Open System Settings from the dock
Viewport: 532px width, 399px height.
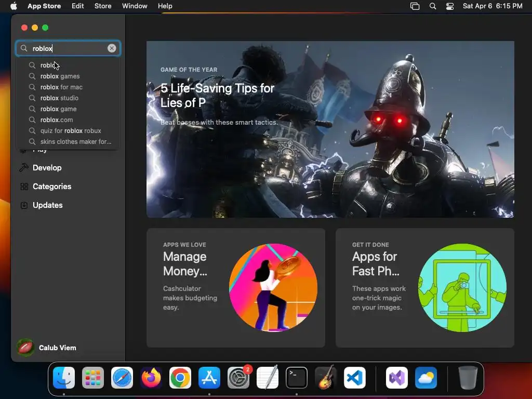click(x=238, y=378)
